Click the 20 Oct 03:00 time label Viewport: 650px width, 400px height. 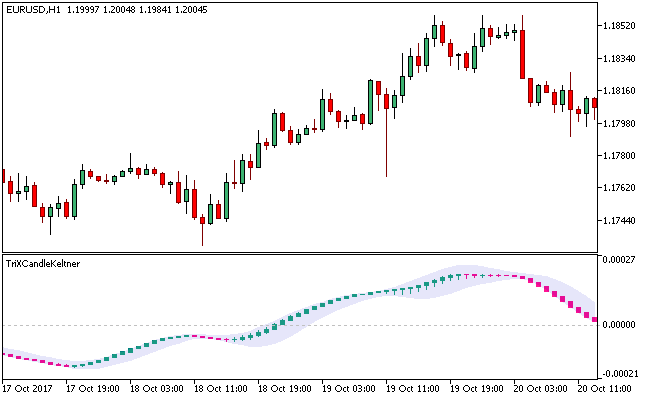click(541, 389)
